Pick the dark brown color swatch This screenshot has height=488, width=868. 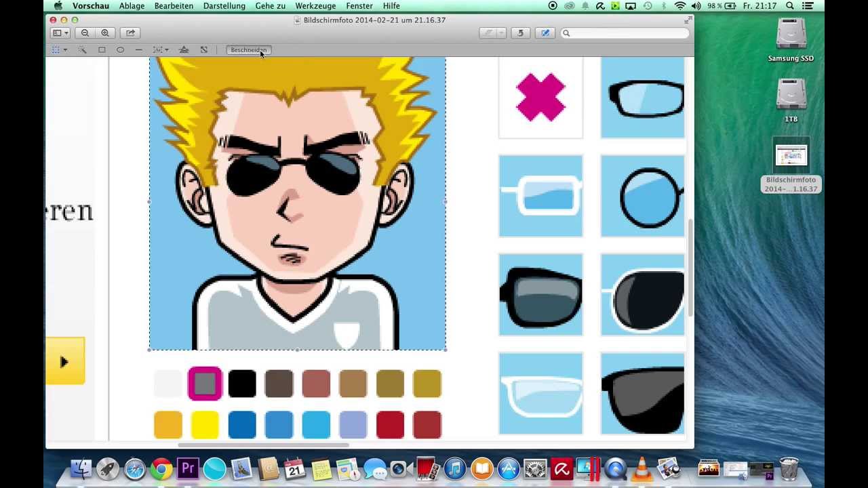coord(279,384)
